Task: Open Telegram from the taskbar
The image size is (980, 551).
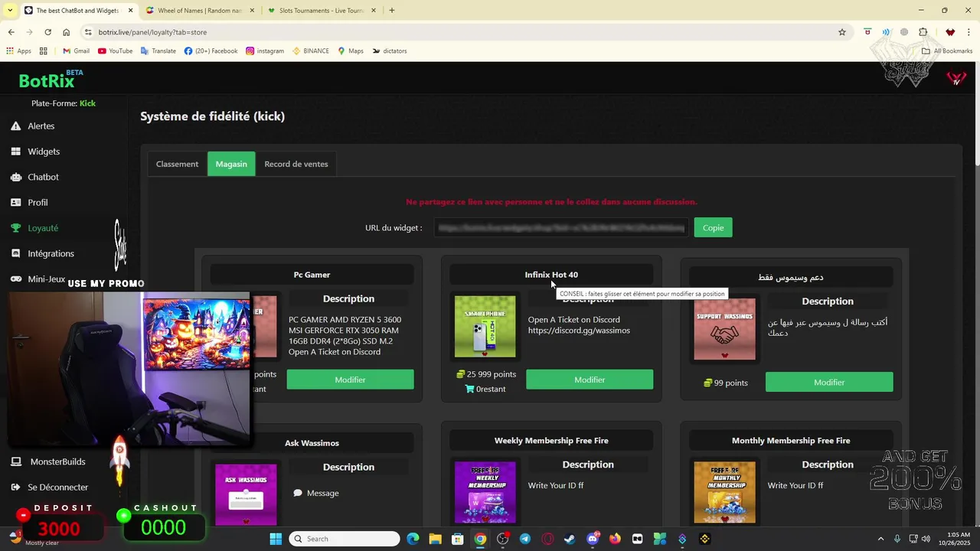Action: [x=524, y=539]
